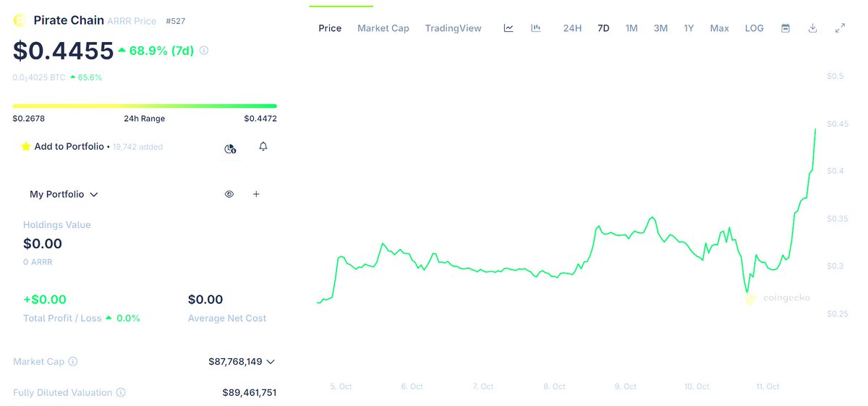Click the $0.2678 range low value
The width and height of the screenshot is (868, 406).
pyautogui.click(x=28, y=119)
